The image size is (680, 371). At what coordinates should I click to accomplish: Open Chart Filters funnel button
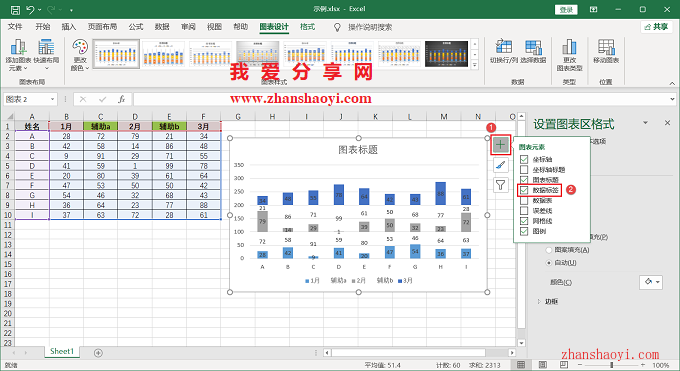point(500,185)
